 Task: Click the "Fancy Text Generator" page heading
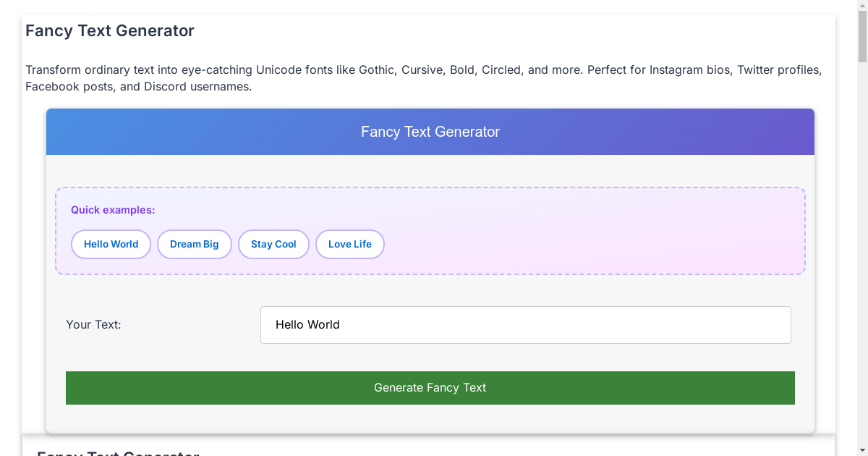(109, 30)
